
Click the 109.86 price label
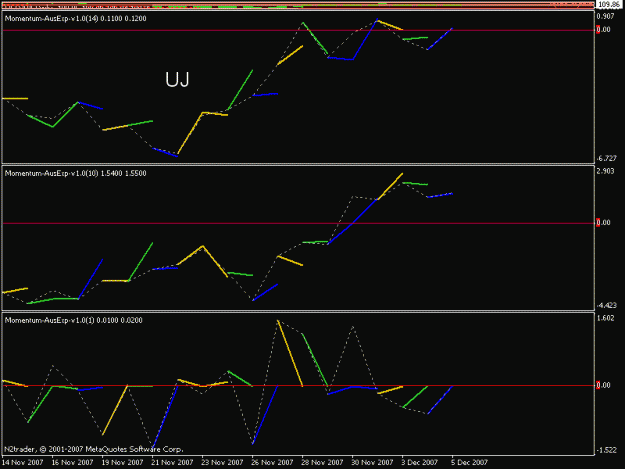pyautogui.click(x=609, y=4)
